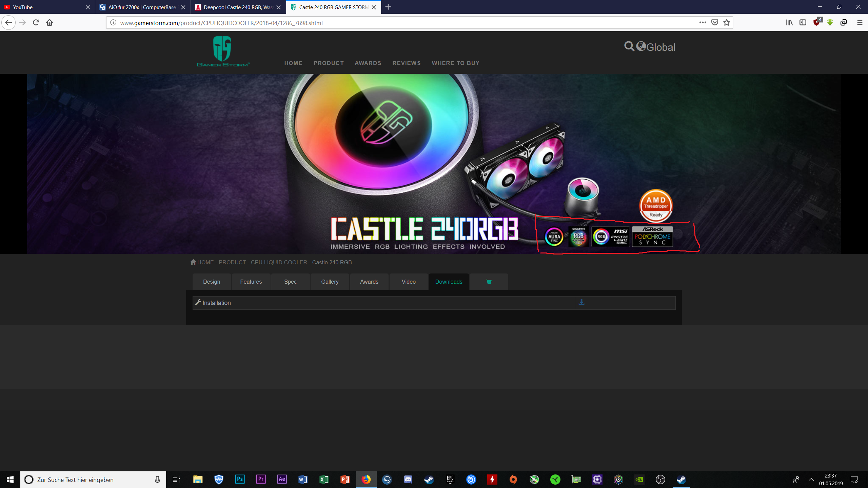Screen dimensions: 868x488
Task: Open the Global region selector
Action: tap(656, 47)
